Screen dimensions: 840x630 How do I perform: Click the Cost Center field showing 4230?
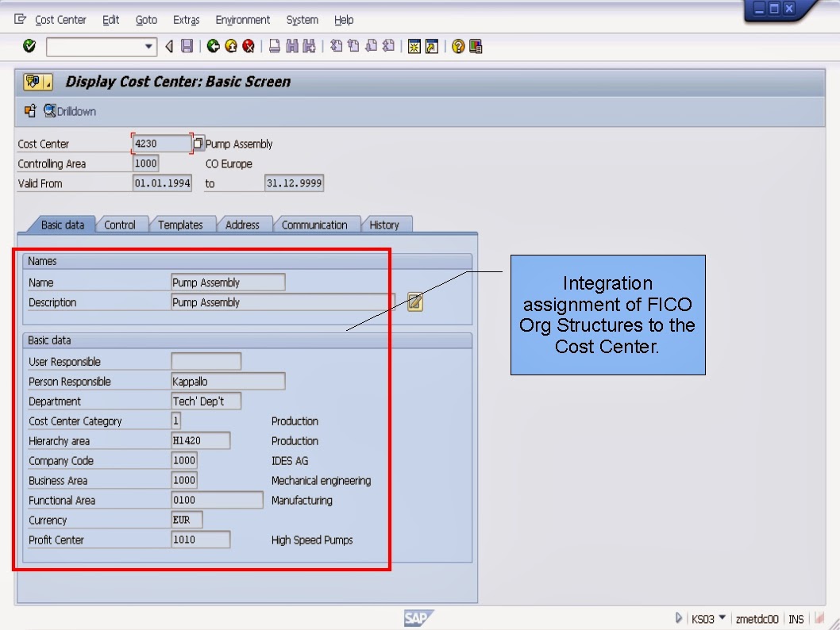coord(161,144)
